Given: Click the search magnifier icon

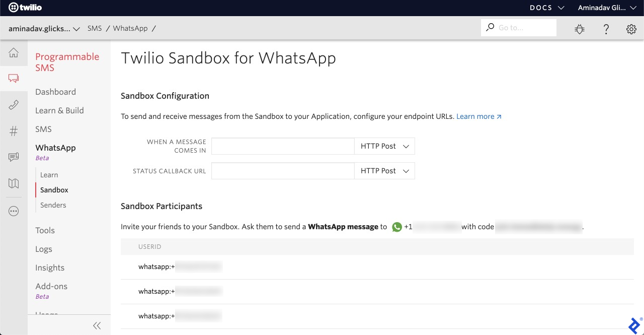Looking at the screenshot, I should (x=490, y=28).
